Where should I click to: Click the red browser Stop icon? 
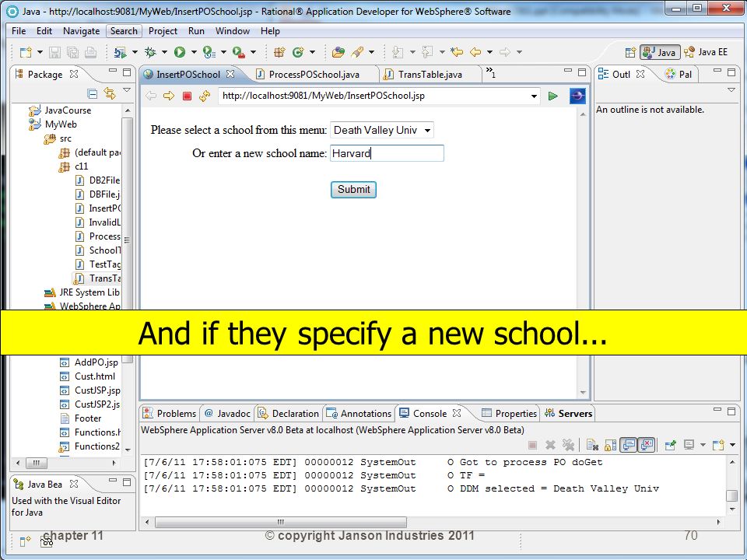tap(187, 96)
